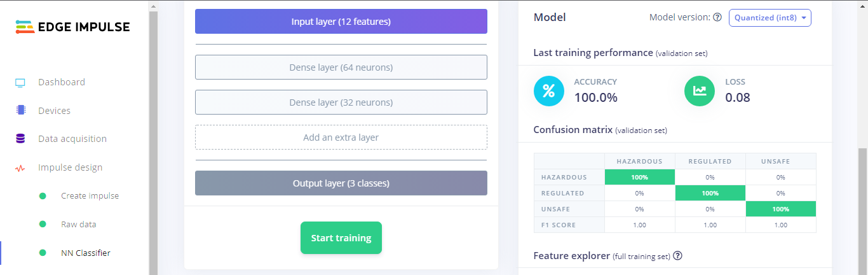This screenshot has width=868, height=275.
Task: Click the Input layer (12 features) block
Action: 341,22
